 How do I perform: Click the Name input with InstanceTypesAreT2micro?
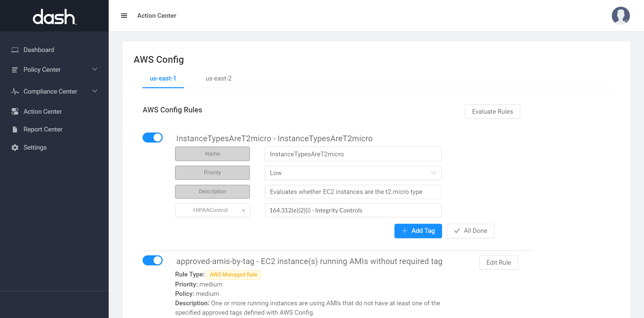click(353, 154)
